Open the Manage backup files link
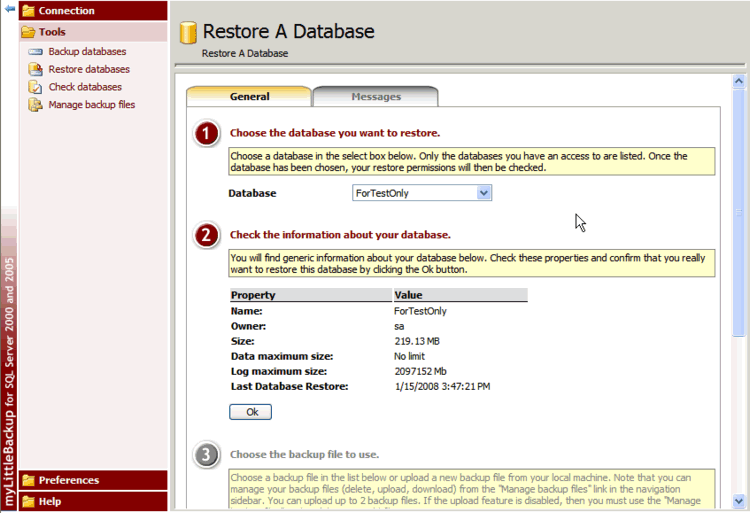 pyautogui.click(x=92, y=105)
